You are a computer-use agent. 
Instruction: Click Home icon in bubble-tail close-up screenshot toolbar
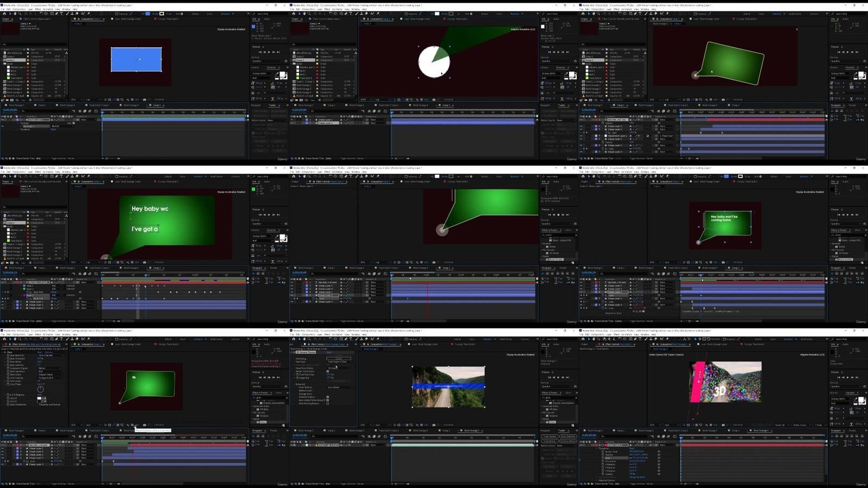coord(293,176)
